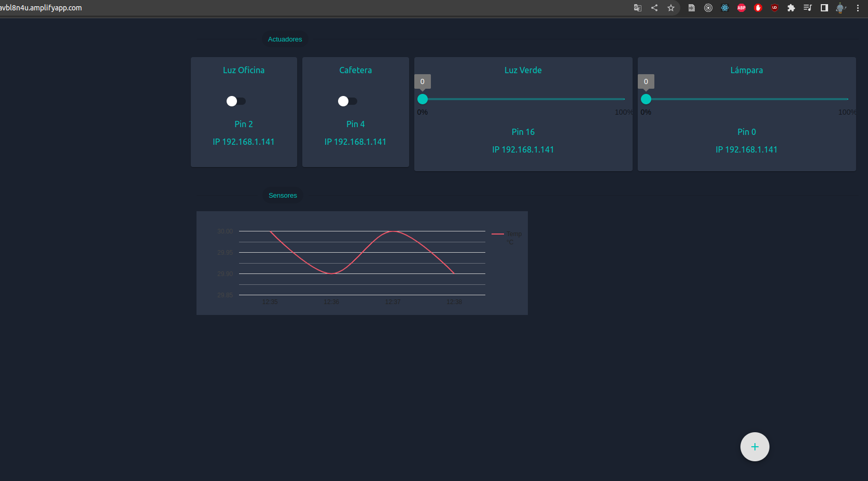Bookmark this page with the star icon

tap(671, 8)
